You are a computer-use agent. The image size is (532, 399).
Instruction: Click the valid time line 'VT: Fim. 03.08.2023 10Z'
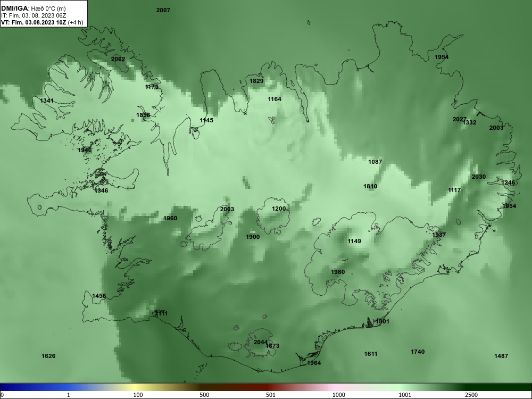coord(33,23)
